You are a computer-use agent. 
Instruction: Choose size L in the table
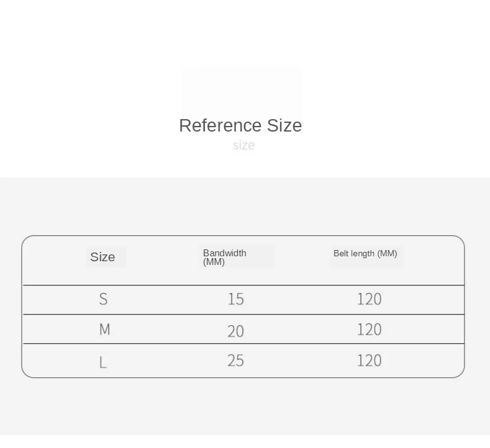(x=103, y=361)
